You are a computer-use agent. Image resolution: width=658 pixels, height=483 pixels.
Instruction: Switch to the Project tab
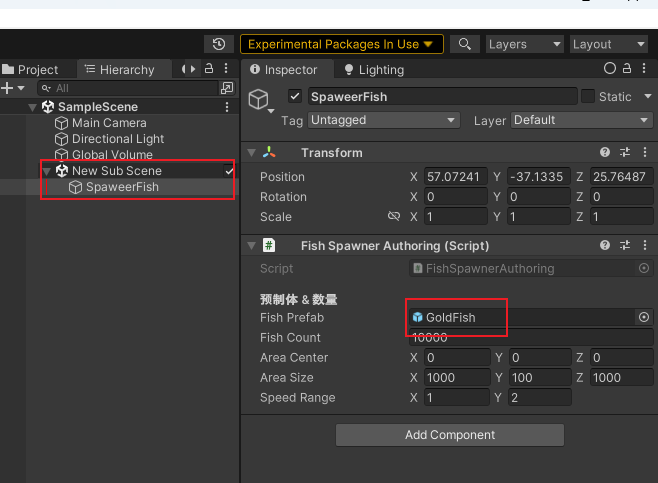click(30, 69)
